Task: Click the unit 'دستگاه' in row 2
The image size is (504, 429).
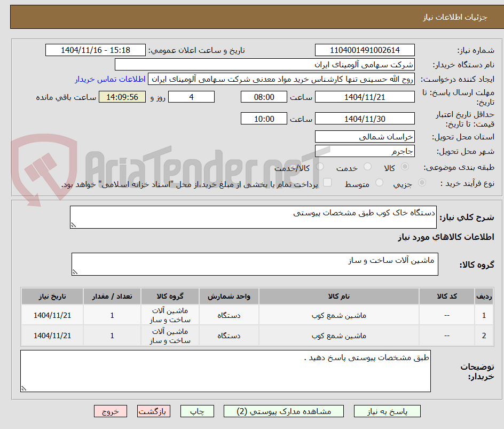Action: coord(229,336)
